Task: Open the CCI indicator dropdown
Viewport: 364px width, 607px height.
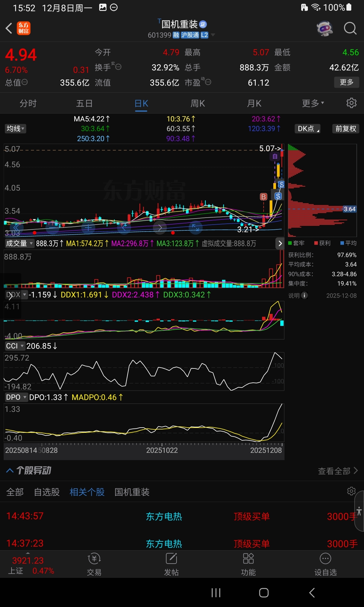Action: (x=15, y=346)
